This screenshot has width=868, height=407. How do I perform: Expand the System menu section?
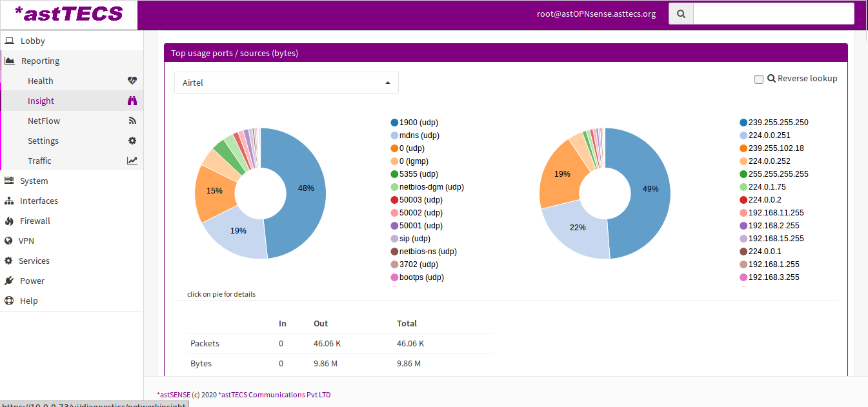click(x=34, y=181)
